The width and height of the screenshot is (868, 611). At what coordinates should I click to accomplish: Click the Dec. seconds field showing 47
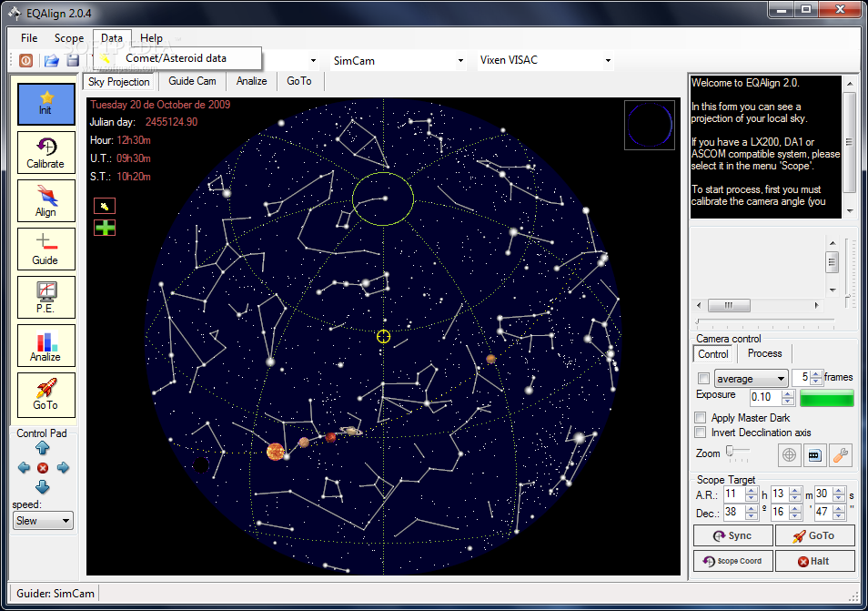coord(823,513)
